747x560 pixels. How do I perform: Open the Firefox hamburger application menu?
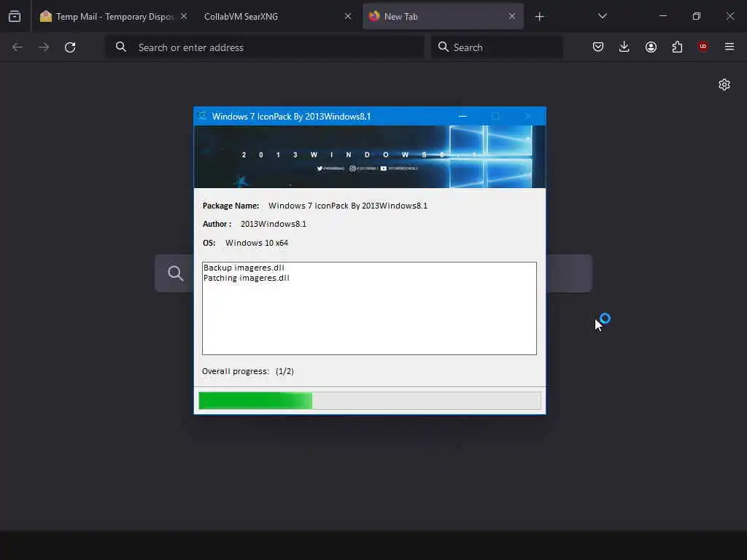pyautogui.click(x=729, y=47)
